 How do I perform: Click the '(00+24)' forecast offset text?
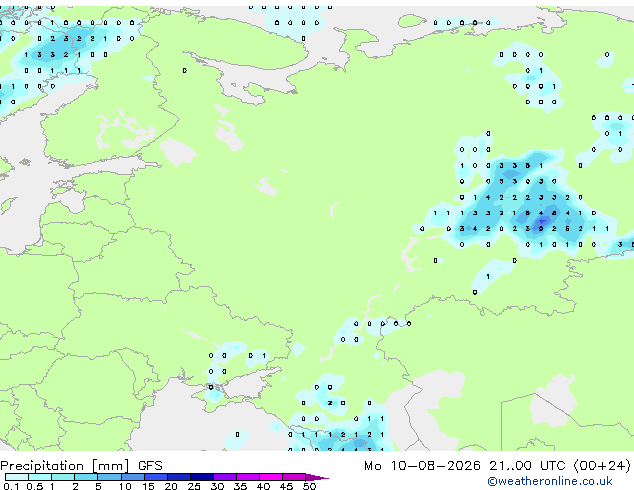(602, 466)
